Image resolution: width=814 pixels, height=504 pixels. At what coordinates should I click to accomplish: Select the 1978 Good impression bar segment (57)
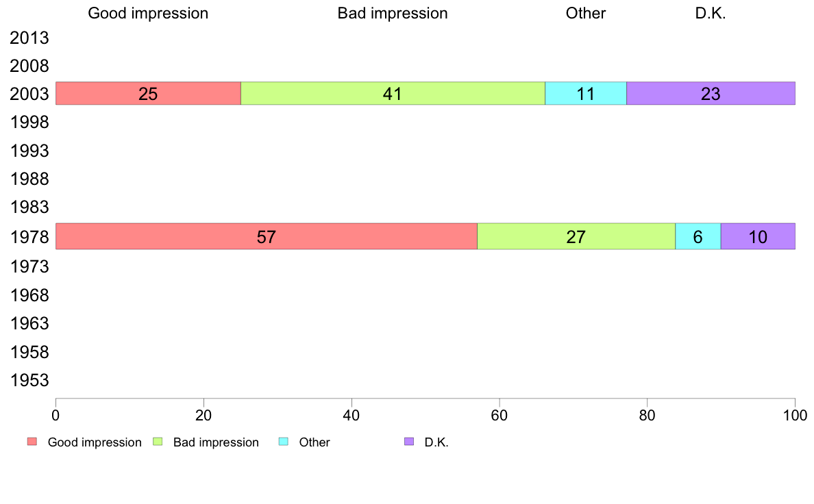coord(266,236)
